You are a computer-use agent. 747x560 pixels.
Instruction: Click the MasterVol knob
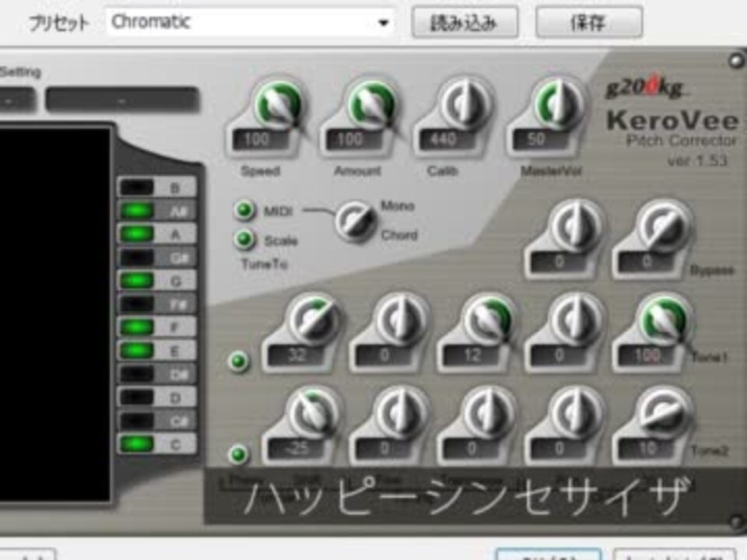coord(558,105)
